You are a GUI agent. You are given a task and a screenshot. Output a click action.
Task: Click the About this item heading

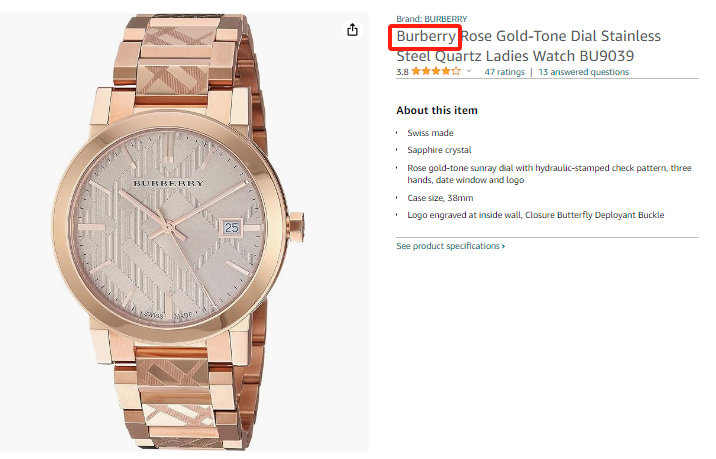[x=437, y=110]
